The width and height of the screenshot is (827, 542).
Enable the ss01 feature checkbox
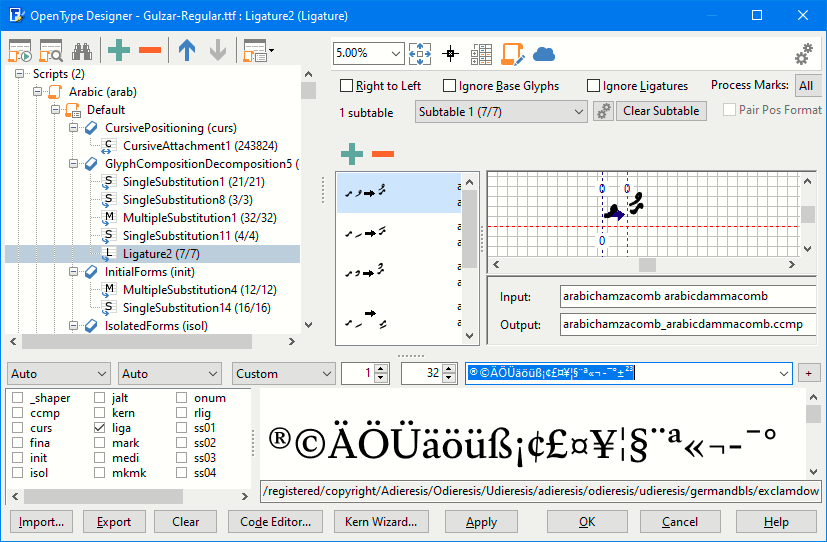[x=181, y=428]
